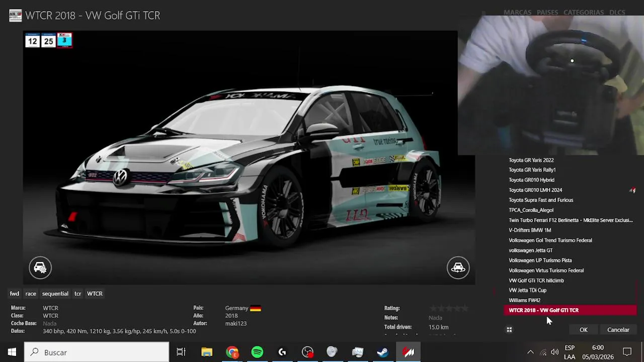Click the Año value 2018

pos(231,316)
